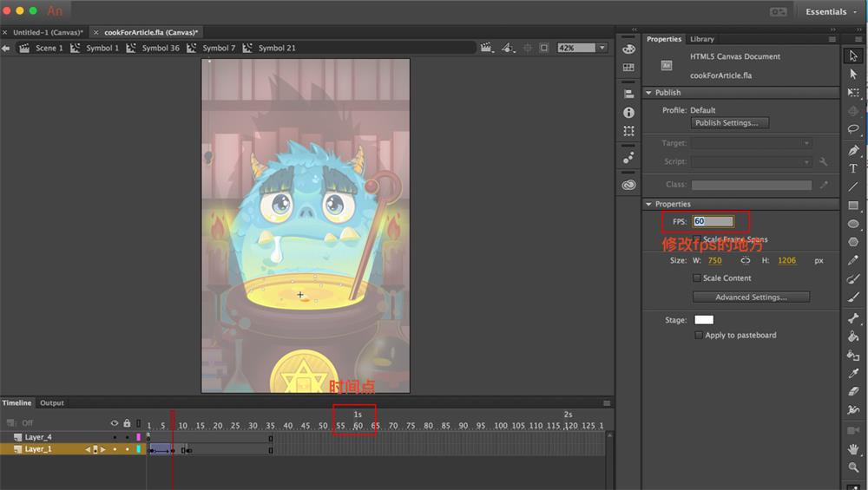The width and height of the screenshot is (868, 490).
Task: Open the Color panel palette icon
Action: [x=628, y=49]
